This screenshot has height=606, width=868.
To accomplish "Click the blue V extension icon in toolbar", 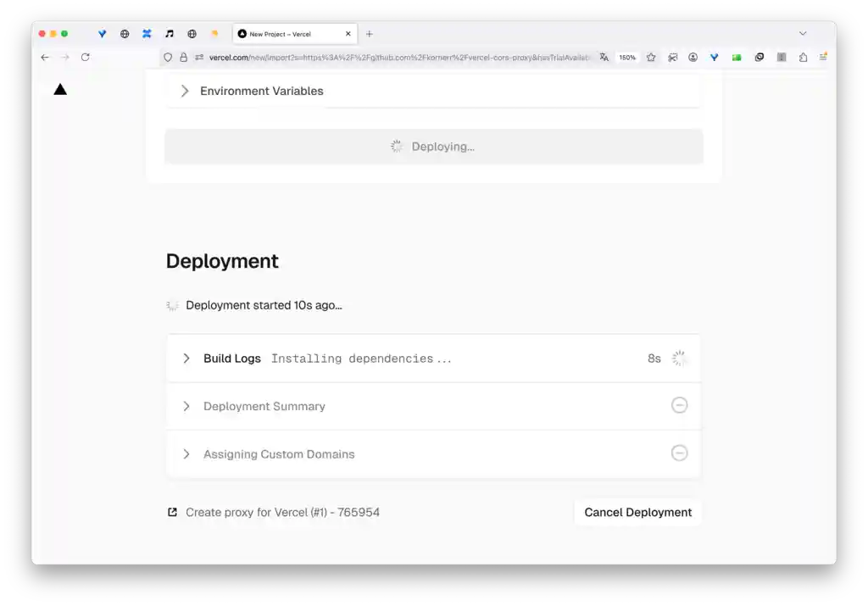I will [714, 57].
